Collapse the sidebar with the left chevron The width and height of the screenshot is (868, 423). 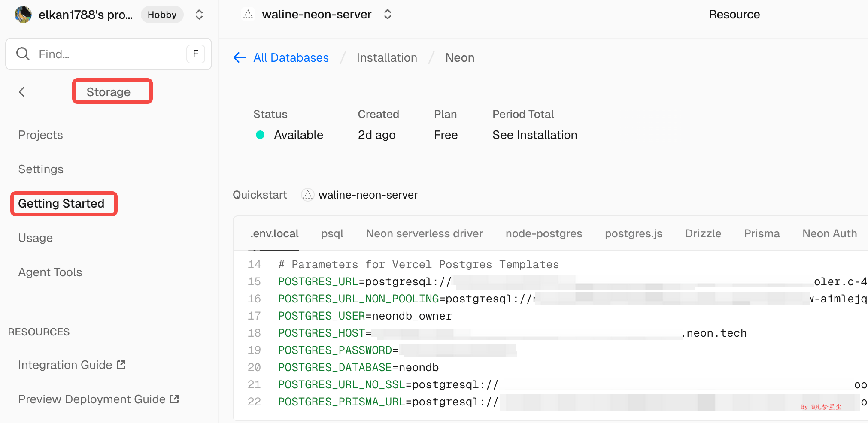click(21, 91)
